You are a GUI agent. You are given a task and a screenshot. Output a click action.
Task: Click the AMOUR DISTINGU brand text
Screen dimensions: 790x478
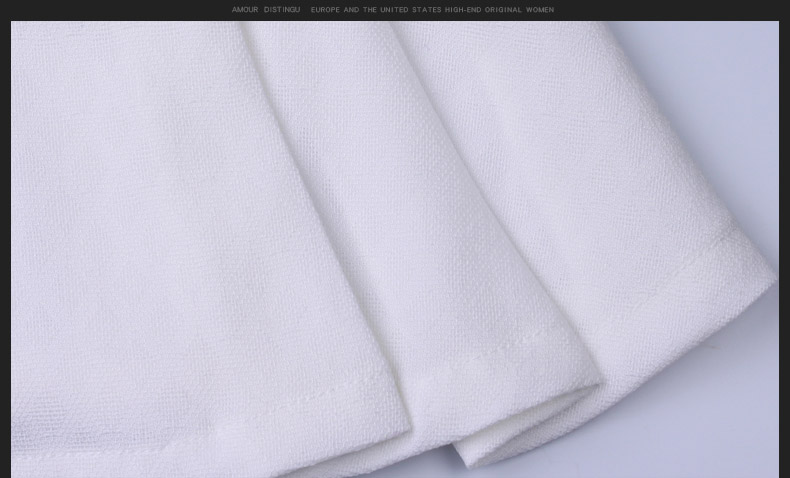[x=266, y=10]
